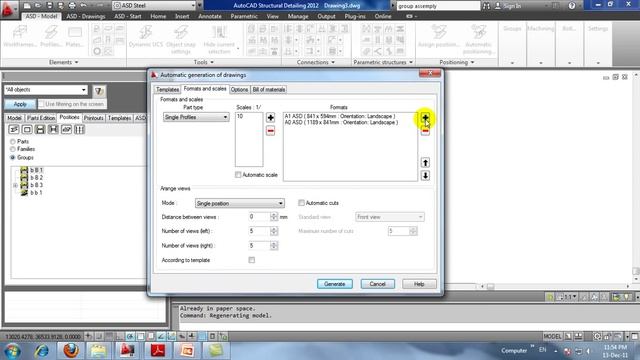Switch to the Bill of materials tab
Image resolution: width=640 pixels, height=360 pixels.
coord(269,89)
